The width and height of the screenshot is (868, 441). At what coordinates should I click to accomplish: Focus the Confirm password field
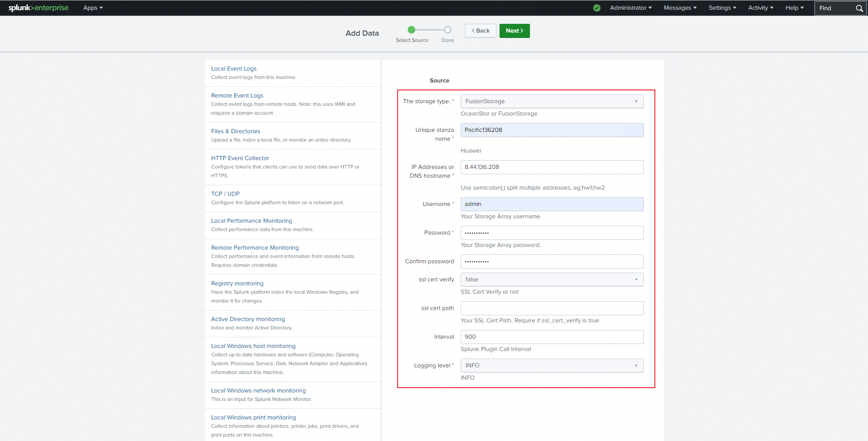click(552, 262)
